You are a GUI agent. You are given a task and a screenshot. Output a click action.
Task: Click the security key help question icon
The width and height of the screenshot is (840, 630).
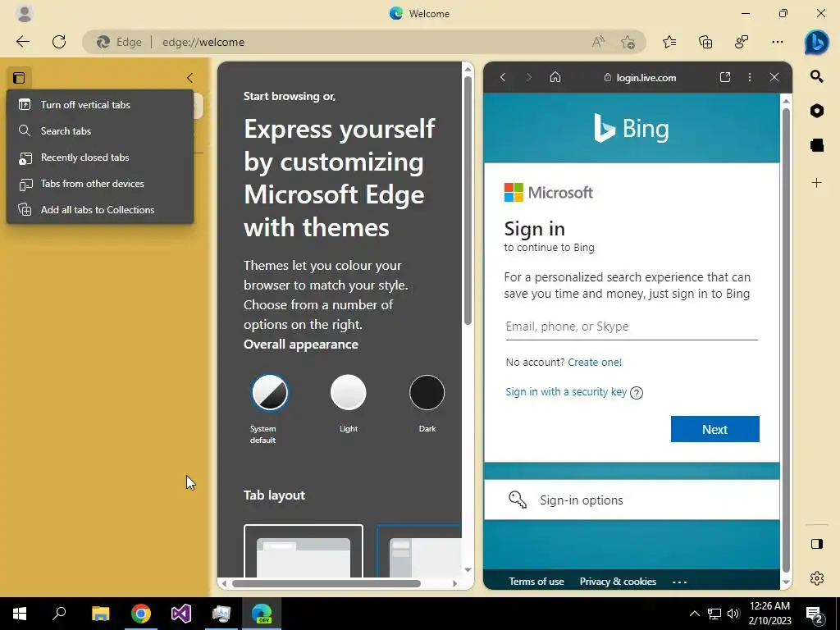pos(637,393)
